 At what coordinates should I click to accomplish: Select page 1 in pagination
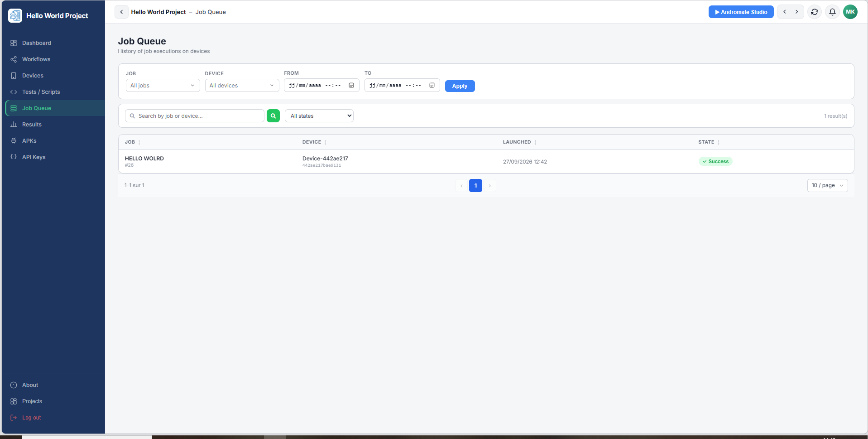tap(475, 186)
